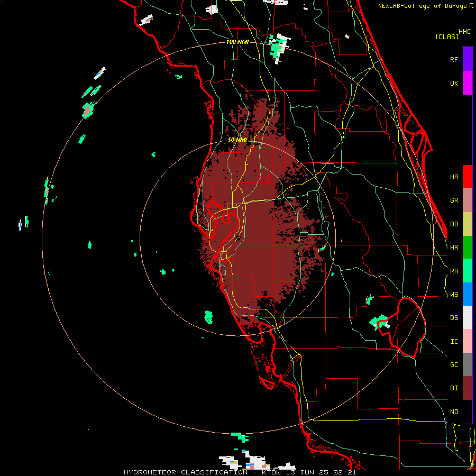Click the DS legend label
The width and height of the screenshot is (476, 476).
(x=454, y=318)
